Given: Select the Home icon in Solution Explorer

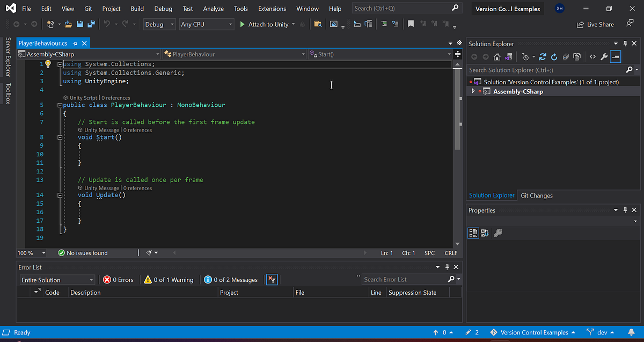Looking at the screenshot, I should coord(497,56).
